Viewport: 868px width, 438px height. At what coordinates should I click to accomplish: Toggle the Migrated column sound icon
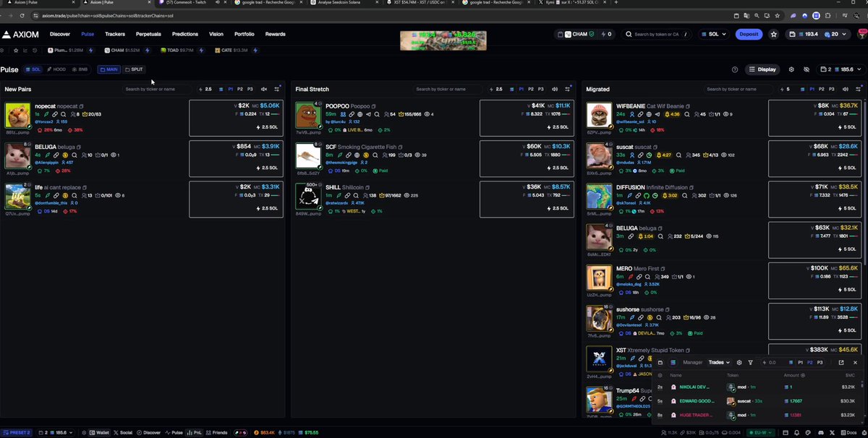846,89
